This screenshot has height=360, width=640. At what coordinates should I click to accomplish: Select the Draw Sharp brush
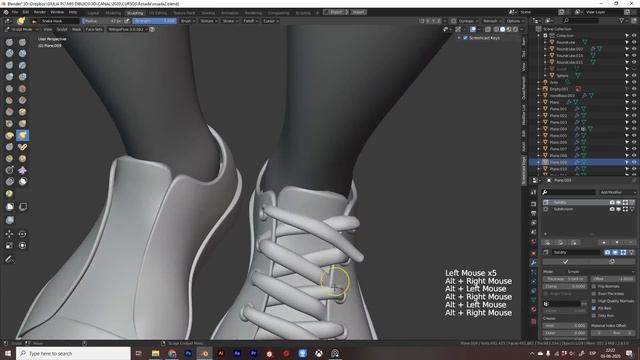[22, 42]
